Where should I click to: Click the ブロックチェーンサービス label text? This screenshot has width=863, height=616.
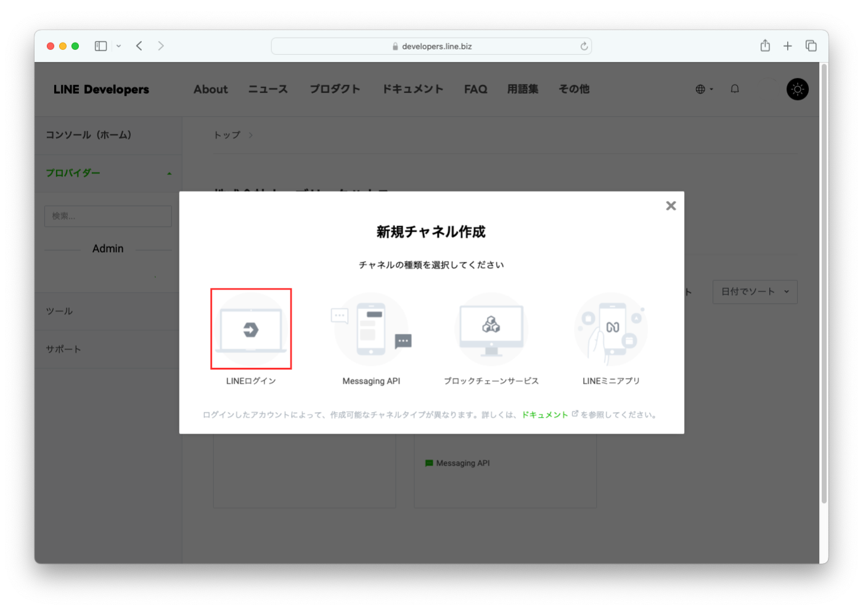point(491,381)
